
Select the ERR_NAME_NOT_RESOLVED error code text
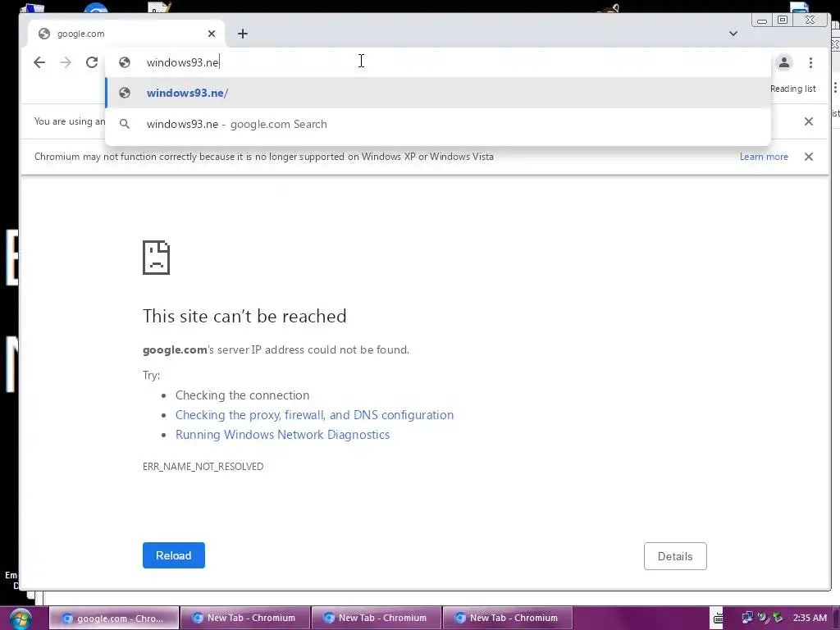point(203,467)
